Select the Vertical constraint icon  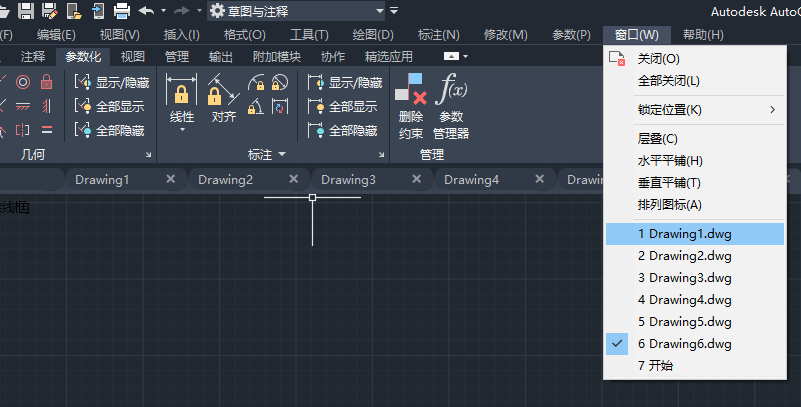46,106
